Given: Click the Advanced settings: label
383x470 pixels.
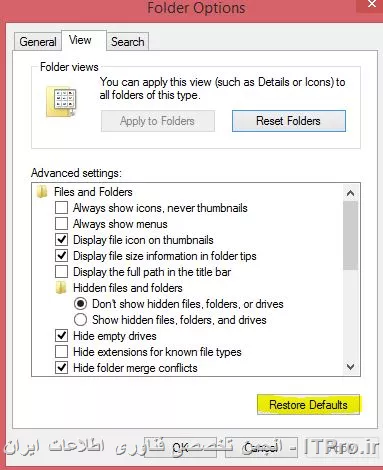Looking at the screenshot, I should (x=76, y=173).
